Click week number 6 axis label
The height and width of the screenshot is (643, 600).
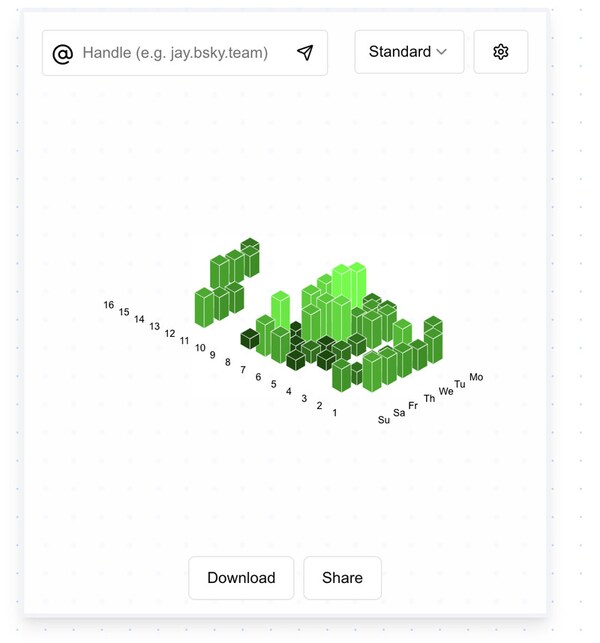(258, 377)
